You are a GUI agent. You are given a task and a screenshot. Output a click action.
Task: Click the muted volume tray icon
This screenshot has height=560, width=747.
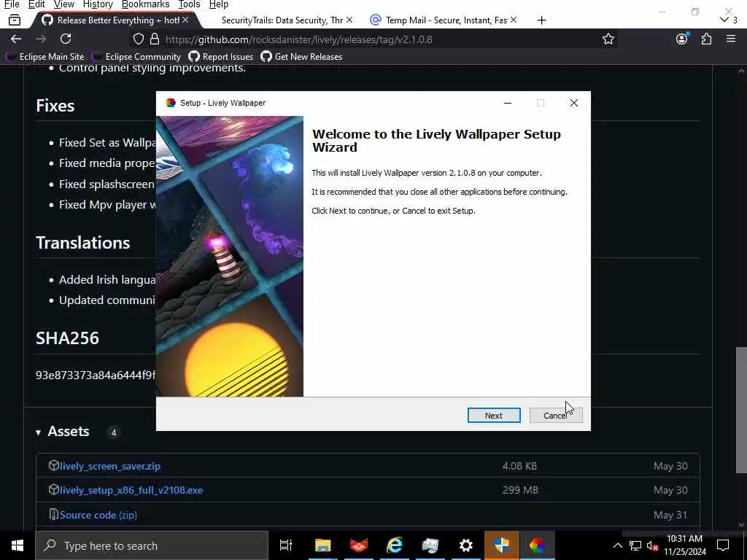(x=652, y=546)
